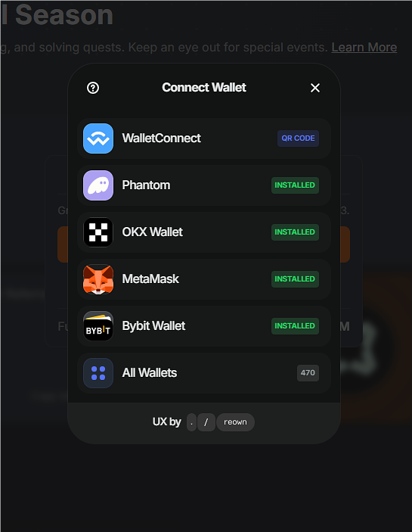Click the QR CODE badge
Image resolution: width=412 pixels, height=532 pixels.
click(298, 138)
